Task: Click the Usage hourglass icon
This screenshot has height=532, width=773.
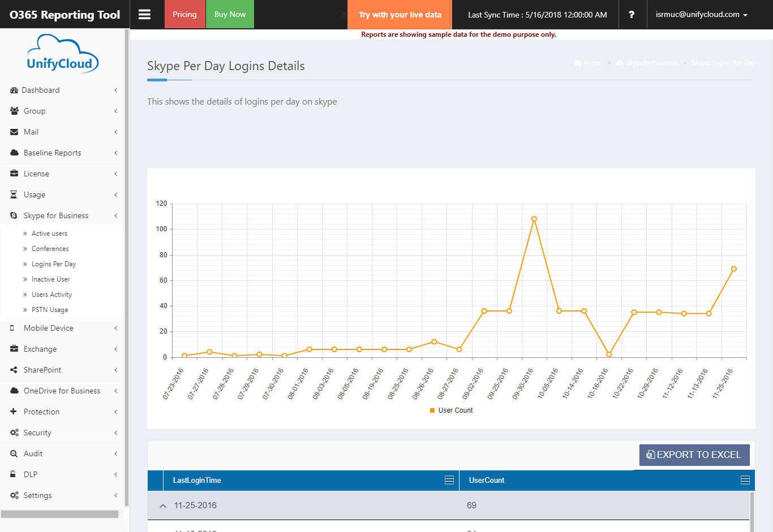Action: click(14, 194)
